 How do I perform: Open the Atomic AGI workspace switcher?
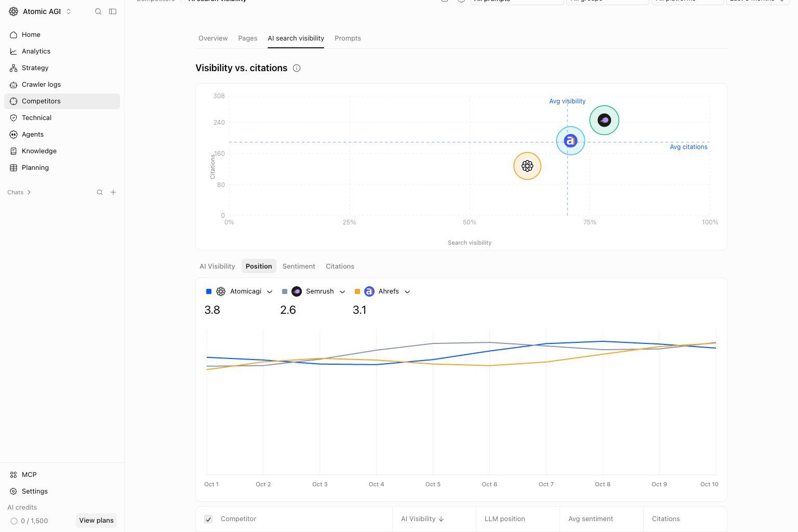pos(41,11)
